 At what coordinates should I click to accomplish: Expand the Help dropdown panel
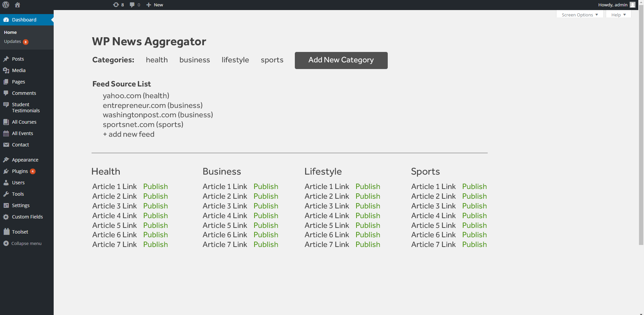pyautogui.click(x=618, y=15)
